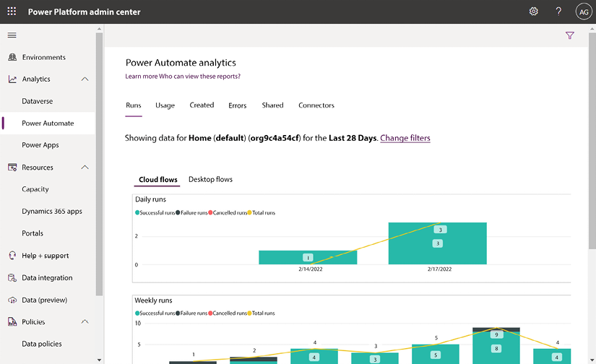This screenshot has width=596, height=364.
Task: Click the 2/17/2022 axis label
Action: click(x=439, y=269)
